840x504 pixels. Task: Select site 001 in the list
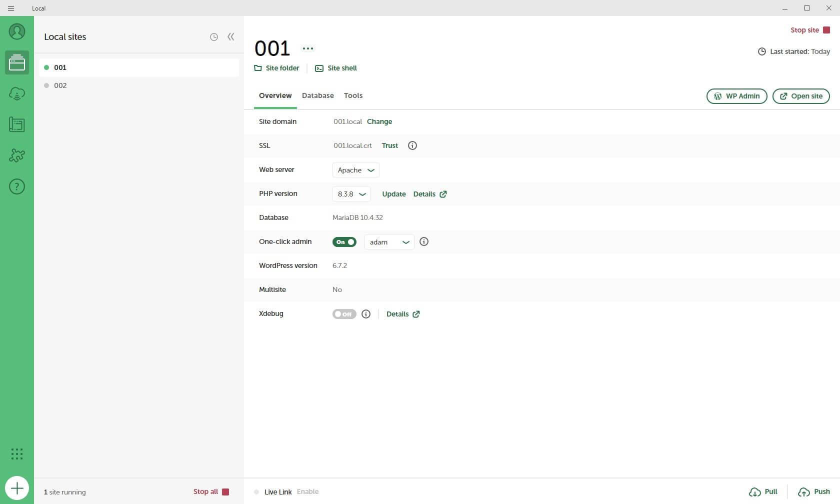point(139,67)
